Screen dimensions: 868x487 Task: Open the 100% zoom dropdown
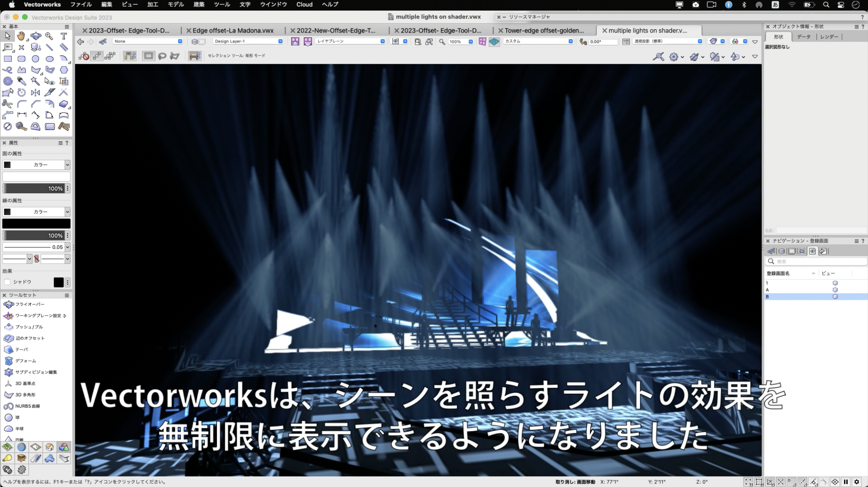[x=460, y=42]
